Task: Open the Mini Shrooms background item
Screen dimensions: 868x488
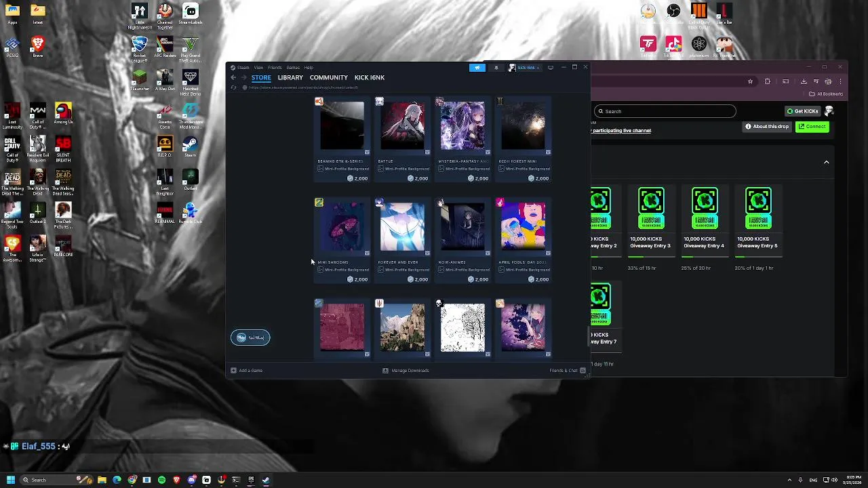Action: (342, 240)
